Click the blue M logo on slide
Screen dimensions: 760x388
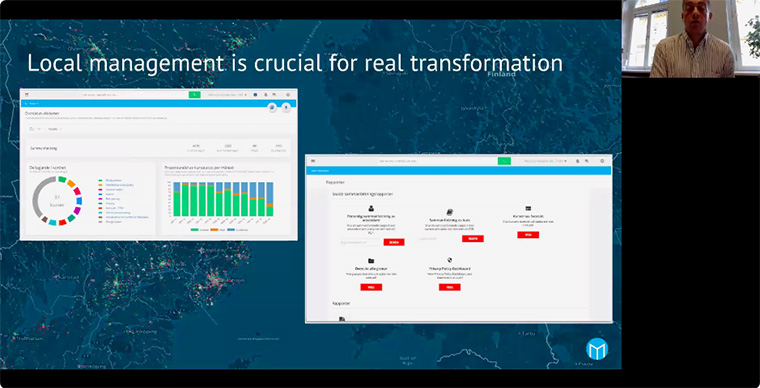597,349
